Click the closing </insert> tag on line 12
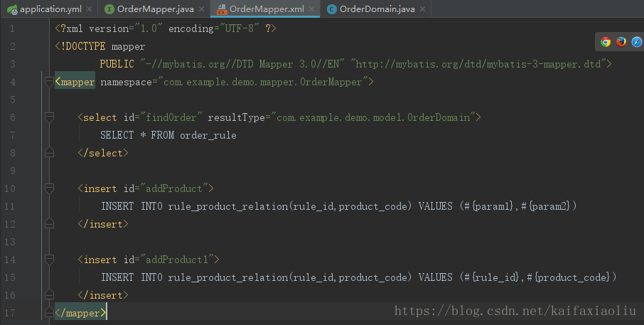The height and width of the screenshot is (325, 644). coord(103,224)
